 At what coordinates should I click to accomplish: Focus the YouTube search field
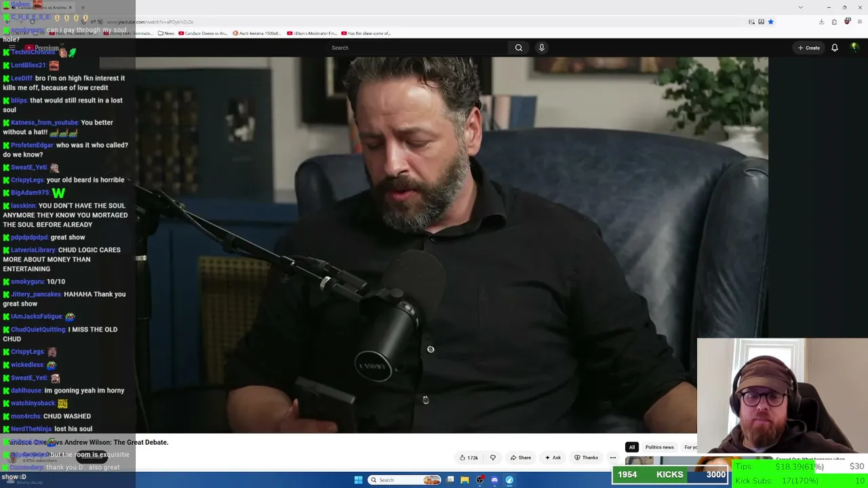(x=418, y=47)
